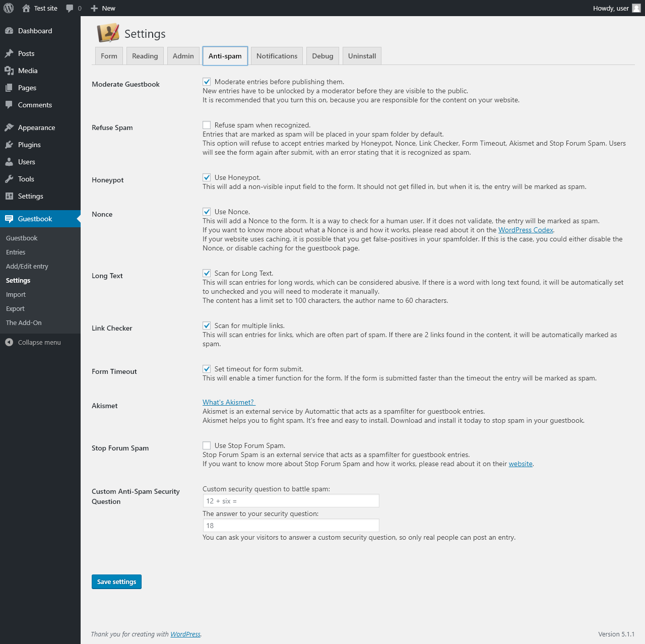Focus the custom security question field

(x=291, y=501)
